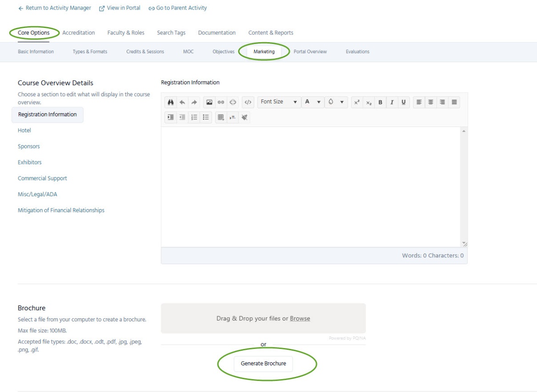Expand the text color dropdown arrow
Viewport: 537px width, 392px height.
(319, 102)
